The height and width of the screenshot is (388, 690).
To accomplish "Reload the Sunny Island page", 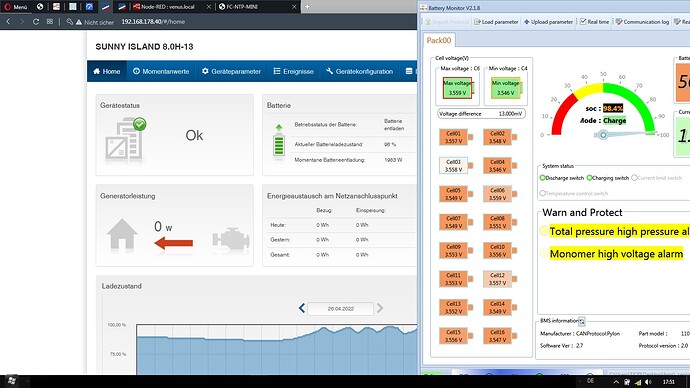I will 36,22.
